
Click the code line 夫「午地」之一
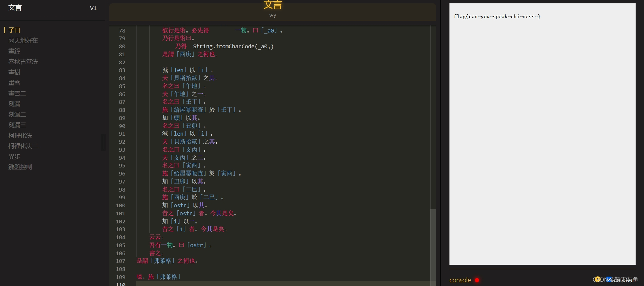pos(184,94)
